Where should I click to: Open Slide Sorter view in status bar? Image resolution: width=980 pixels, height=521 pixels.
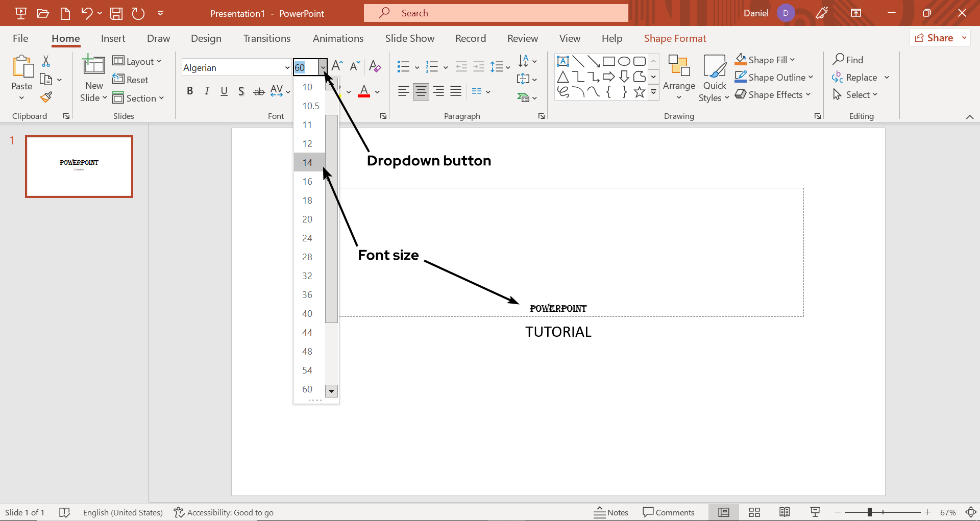(x=754, y=512)
